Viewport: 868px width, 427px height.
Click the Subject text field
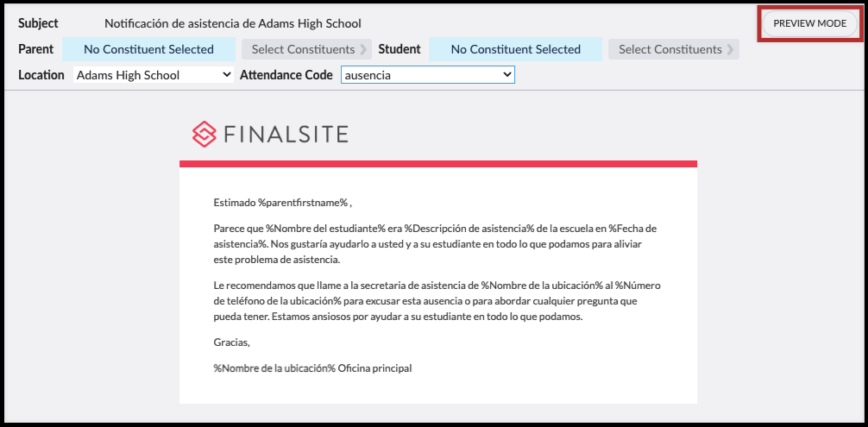click(x=233, y=23)
